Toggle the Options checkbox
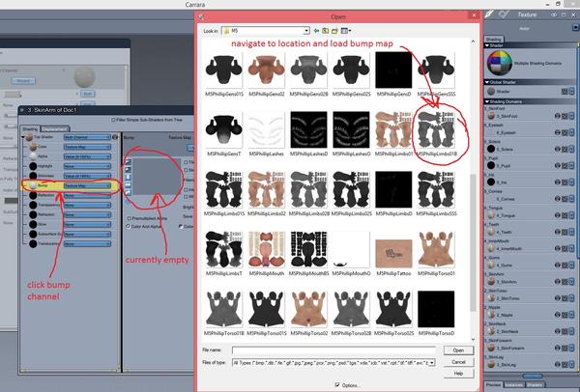The width and height of the screenshot is (580, 392). [x=337, y=385]
